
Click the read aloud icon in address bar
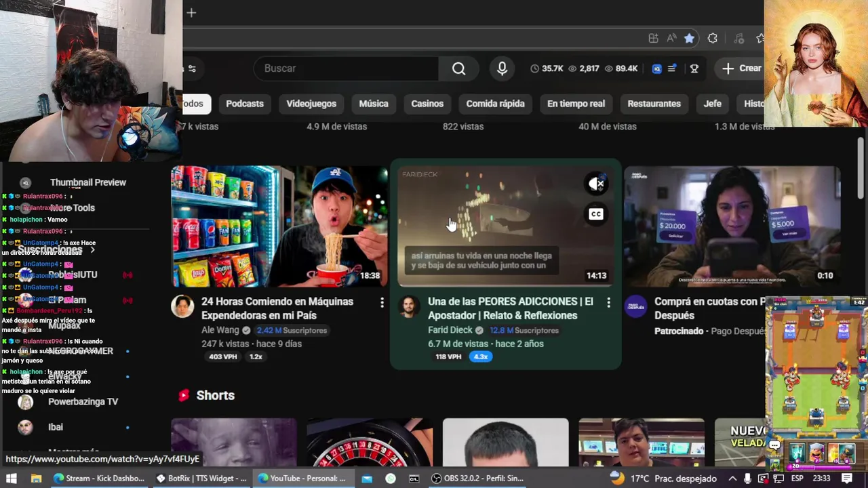pyautogui.click(x=671, y=39)
